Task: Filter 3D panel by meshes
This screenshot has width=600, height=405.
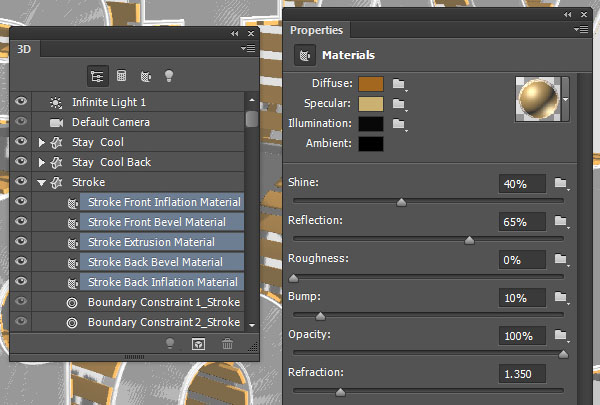Action: click(x=122, y=75)
